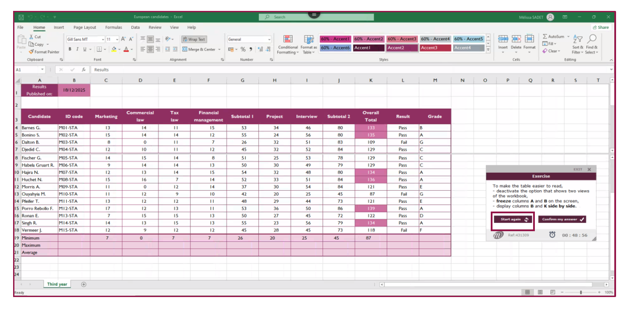This screenshot has width=644, height=311.
Task: Click the Orientation text angle icon
Action: pos(167,39)
